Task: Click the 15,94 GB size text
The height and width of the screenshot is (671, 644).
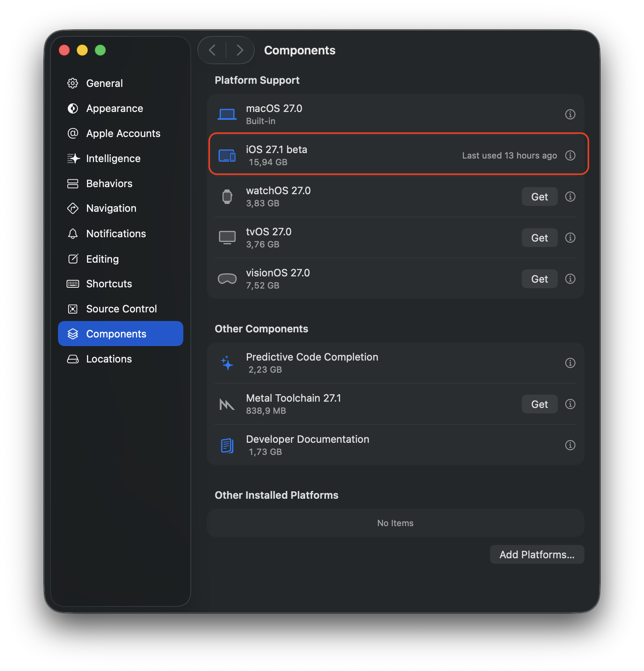Action: pyautogui.click(x=268, y=162)
